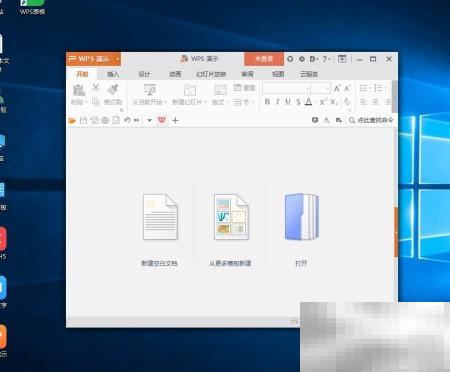This screenshot has width=450, height=372.
Task: Start slideshow from current slide icon
Action: (150, 90)
